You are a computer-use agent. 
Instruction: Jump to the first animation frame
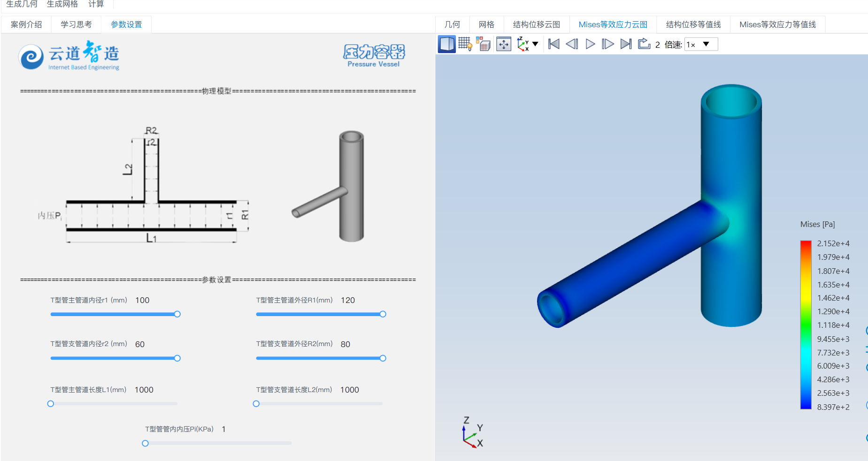[x=553, y=44]
